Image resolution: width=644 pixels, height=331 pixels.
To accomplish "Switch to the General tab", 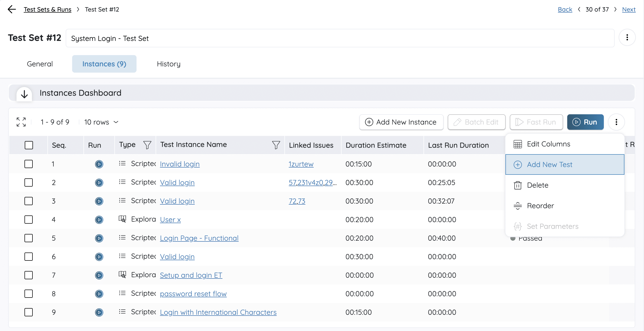I will 40,64.
